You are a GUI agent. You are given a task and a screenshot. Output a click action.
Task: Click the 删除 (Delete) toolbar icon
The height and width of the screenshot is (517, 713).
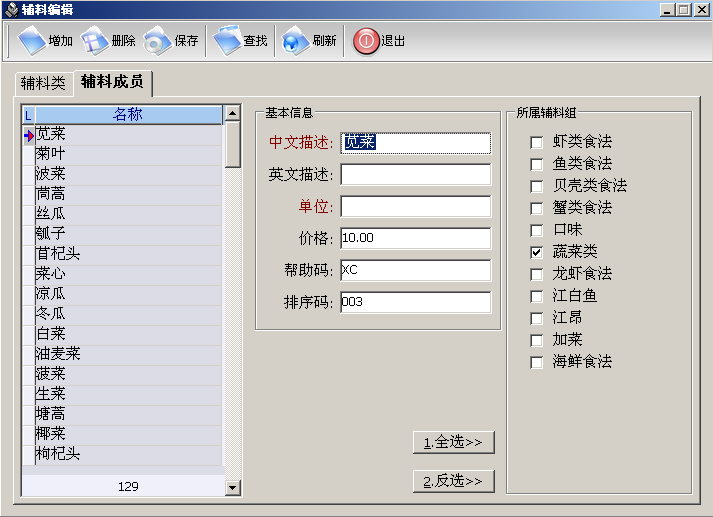tap(95, 42)
